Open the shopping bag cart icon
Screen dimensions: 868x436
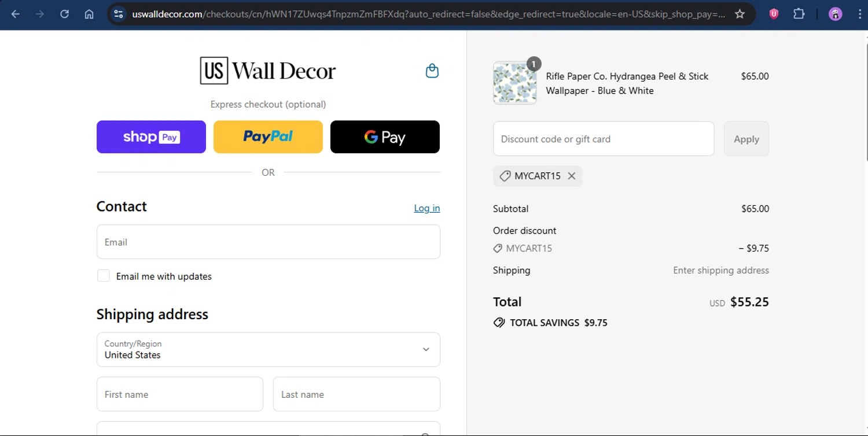432,71
